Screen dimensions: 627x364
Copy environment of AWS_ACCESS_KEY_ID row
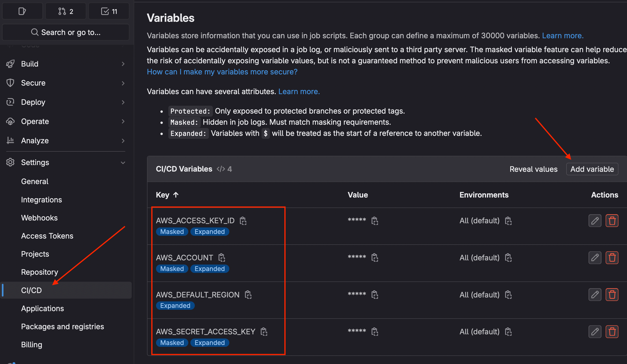pos(508,221)
